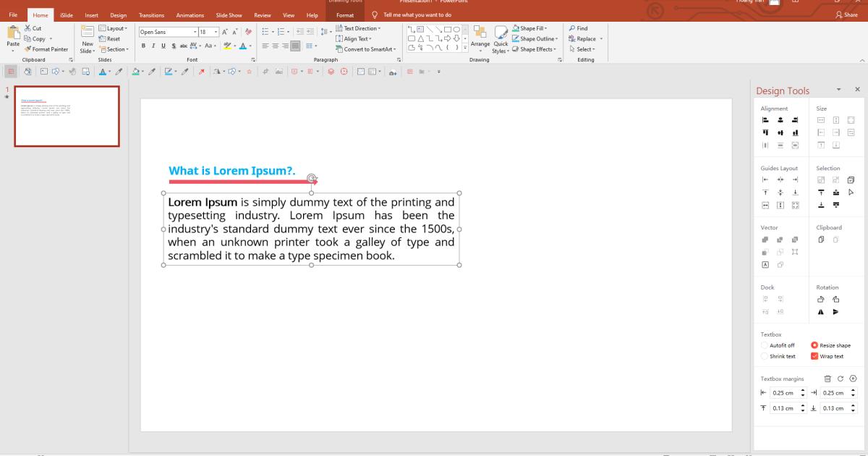Rotate shape left in the Rotation panel
The image size is (868, 456).
click(820, 299)
